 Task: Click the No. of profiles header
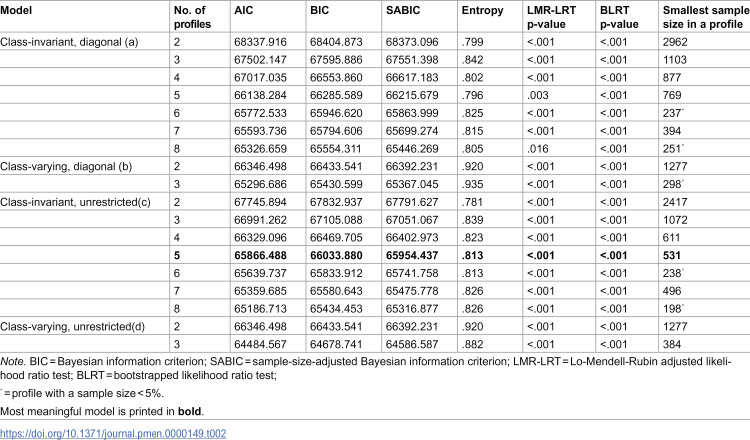(192, 17)
